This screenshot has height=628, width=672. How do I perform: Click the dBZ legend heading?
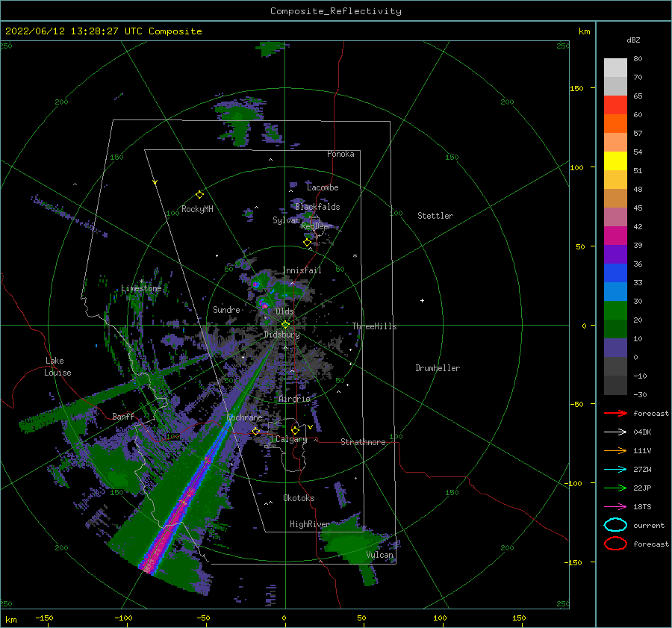pyautogui.click(x=633, y=40)
